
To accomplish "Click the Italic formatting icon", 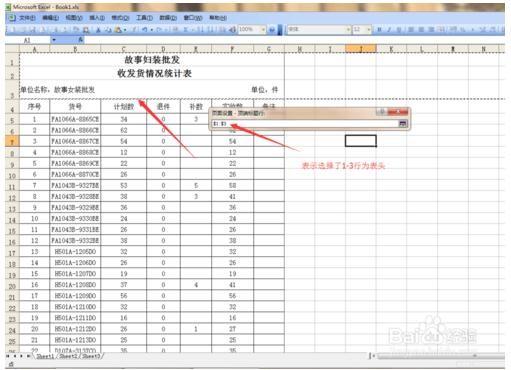I will coord(389,30).
